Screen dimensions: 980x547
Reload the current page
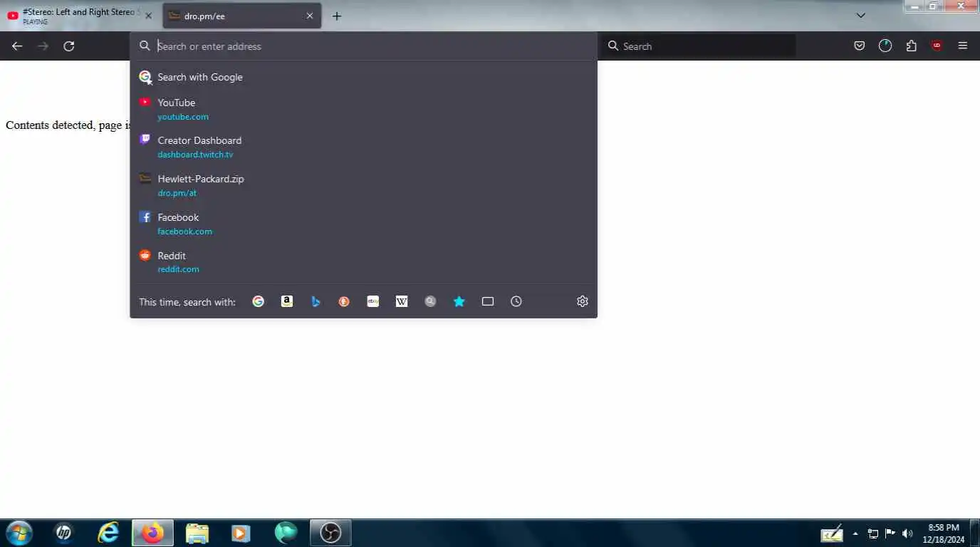69,46
